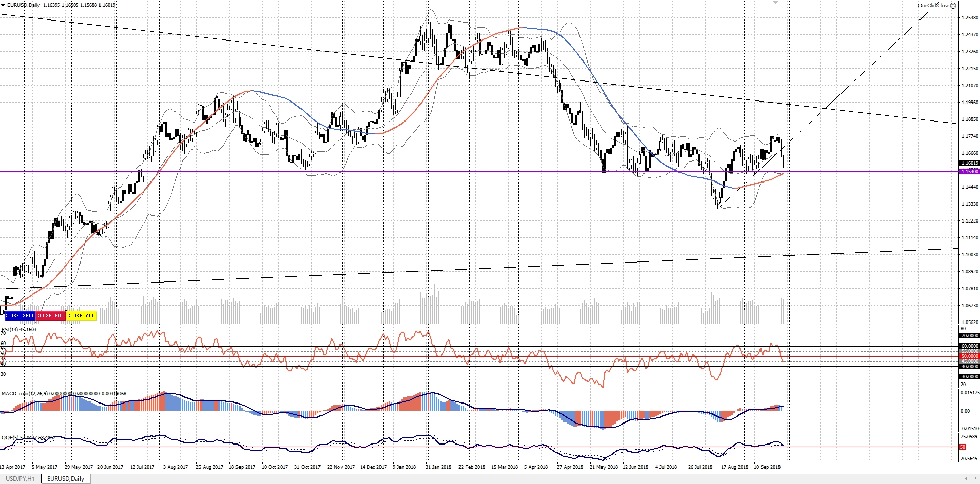980x484 pixels.
Task: Click the RSI(14) indicator label
Action: pos(19,329)
